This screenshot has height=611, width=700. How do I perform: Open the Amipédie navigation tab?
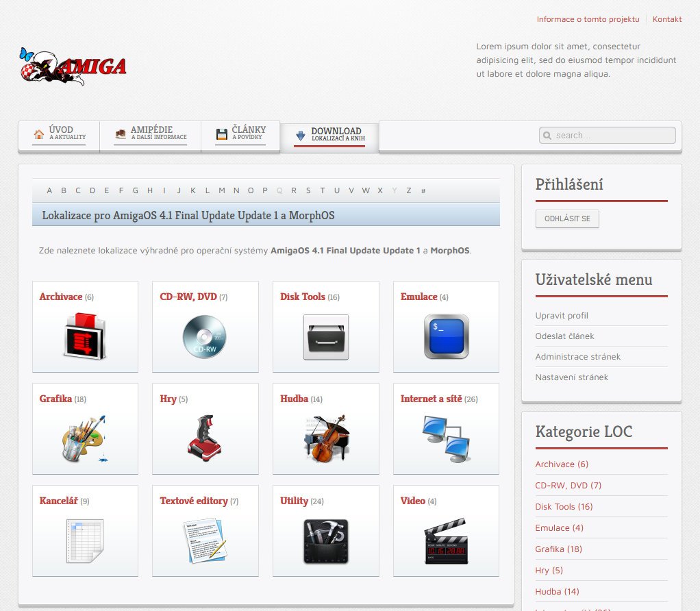(x=151, y=134)
